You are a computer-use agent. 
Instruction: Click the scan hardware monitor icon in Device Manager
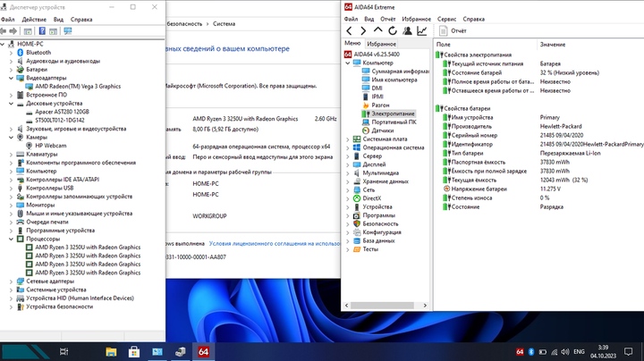click(68, 30)
